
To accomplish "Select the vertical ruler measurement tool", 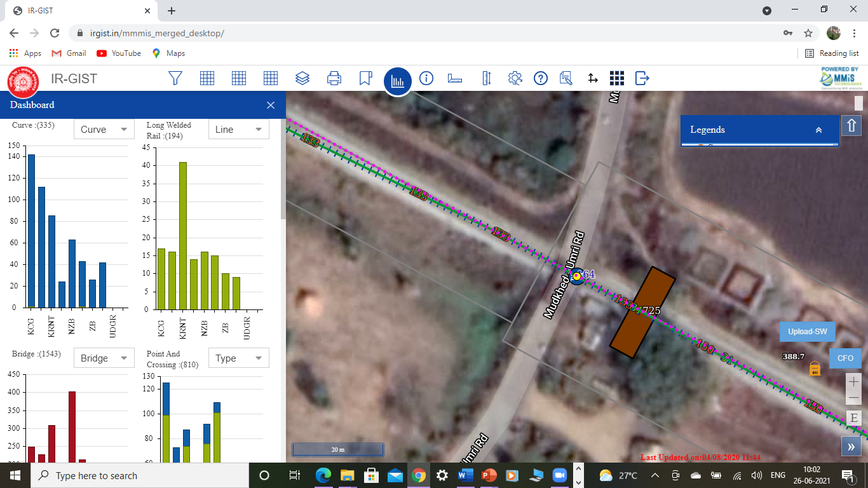I will (487, 78).
